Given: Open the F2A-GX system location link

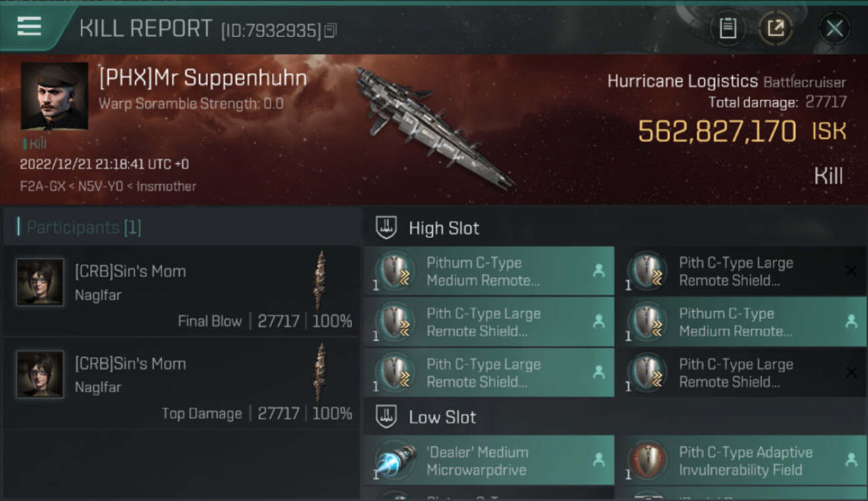Looking at the screenshot, I should pyautogui.click(x=42, y=186).
